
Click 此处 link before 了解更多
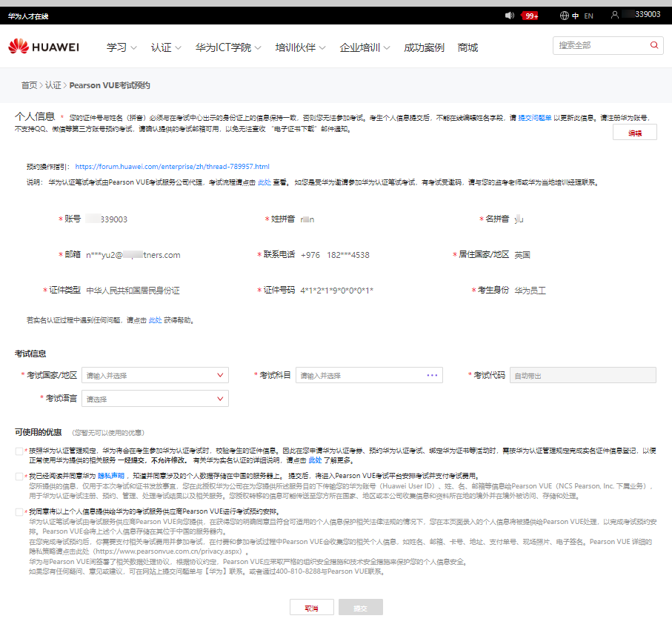315,460
